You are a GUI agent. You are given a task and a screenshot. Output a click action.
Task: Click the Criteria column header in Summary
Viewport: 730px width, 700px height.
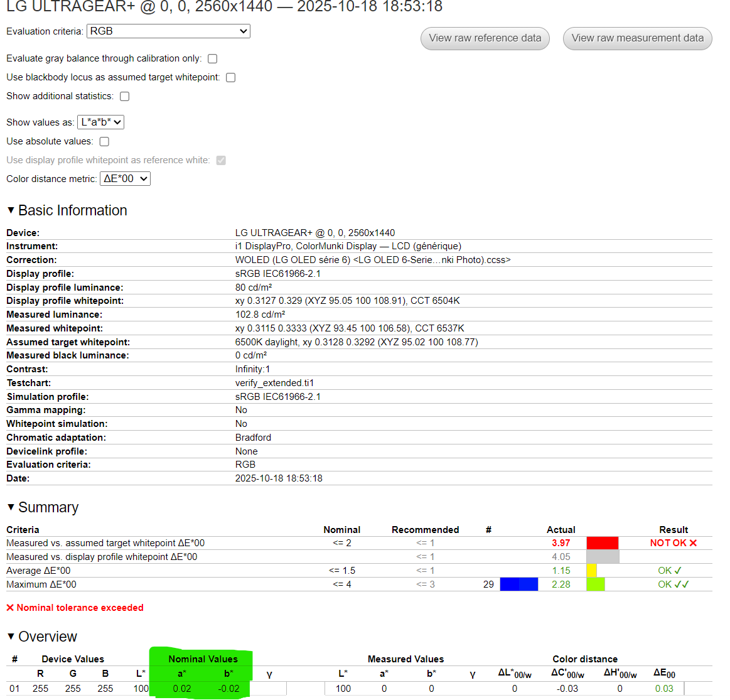point(23,530)
